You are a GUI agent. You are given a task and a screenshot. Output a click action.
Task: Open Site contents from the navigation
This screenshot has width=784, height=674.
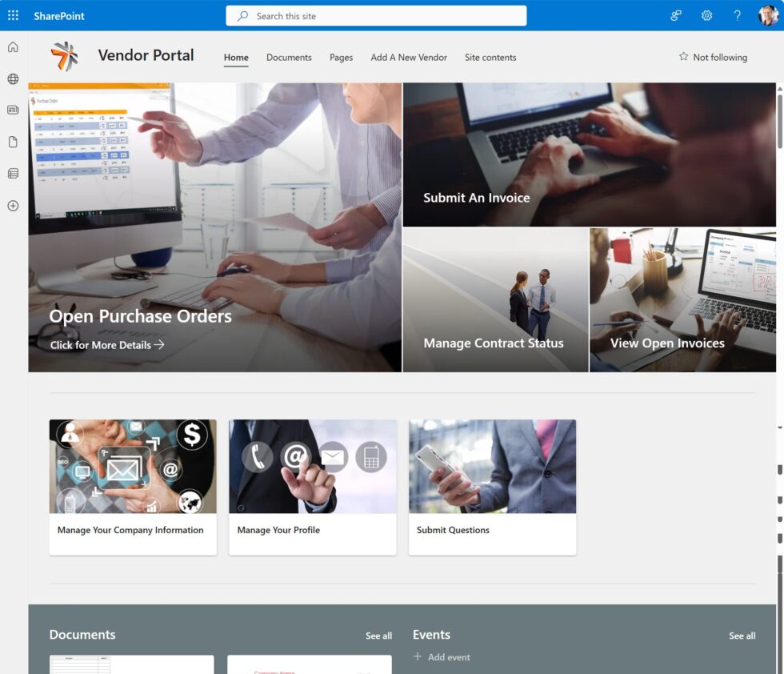tap(490, 57)
